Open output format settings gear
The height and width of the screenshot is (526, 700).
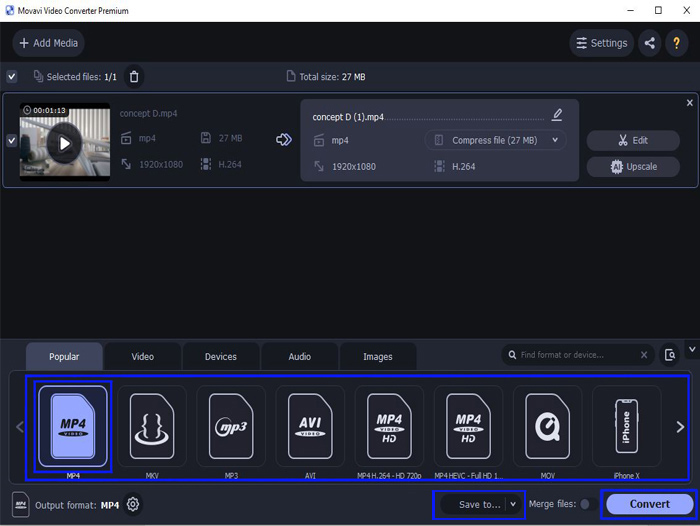[133, 505]
